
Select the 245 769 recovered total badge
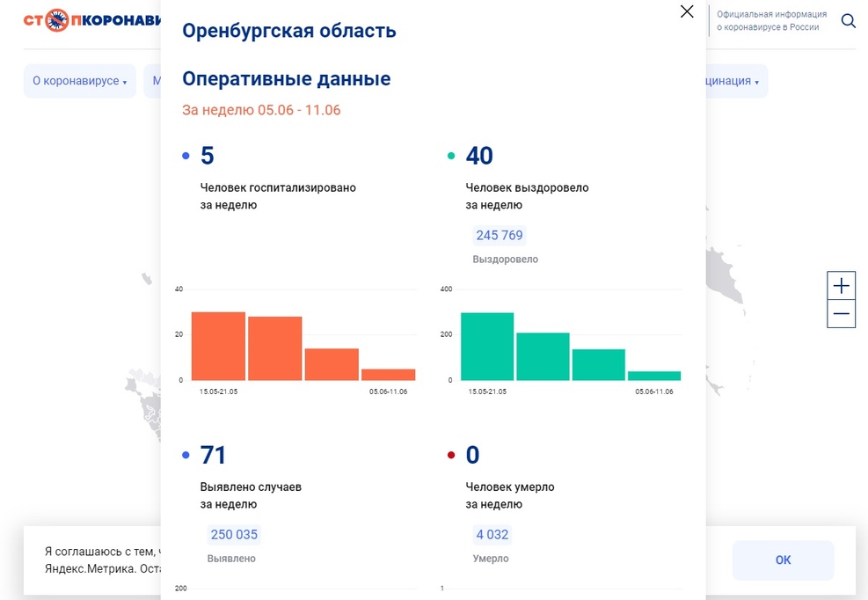pyautogui.click(x=499, y=235)
